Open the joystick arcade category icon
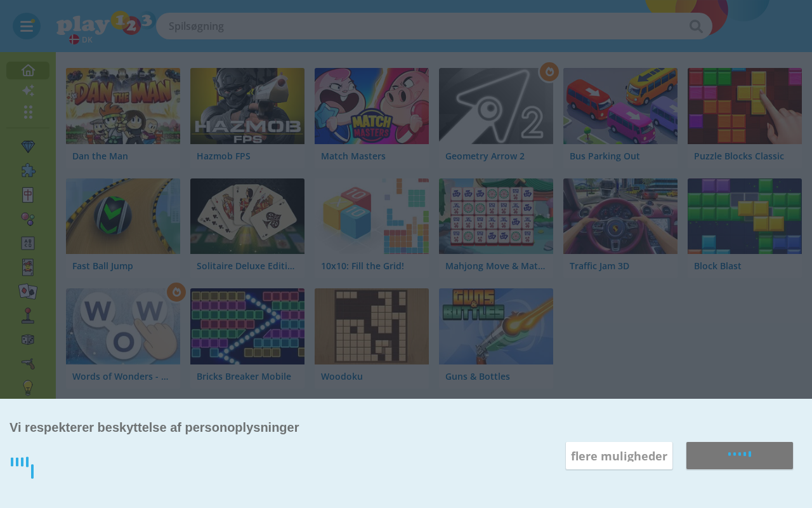The width and height of the screenshot is (812, 508). point(28,316)
